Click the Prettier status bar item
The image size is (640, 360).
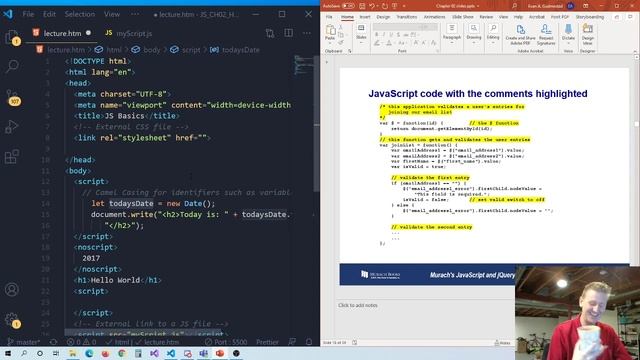[267, 342]
